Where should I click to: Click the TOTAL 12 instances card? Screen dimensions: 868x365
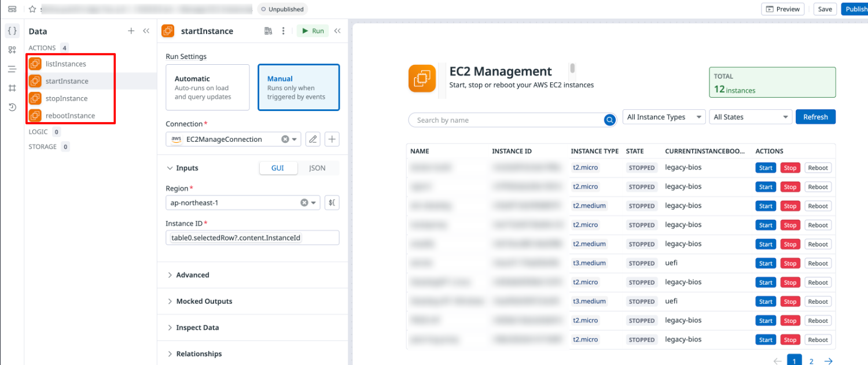[x=773, y=82]
